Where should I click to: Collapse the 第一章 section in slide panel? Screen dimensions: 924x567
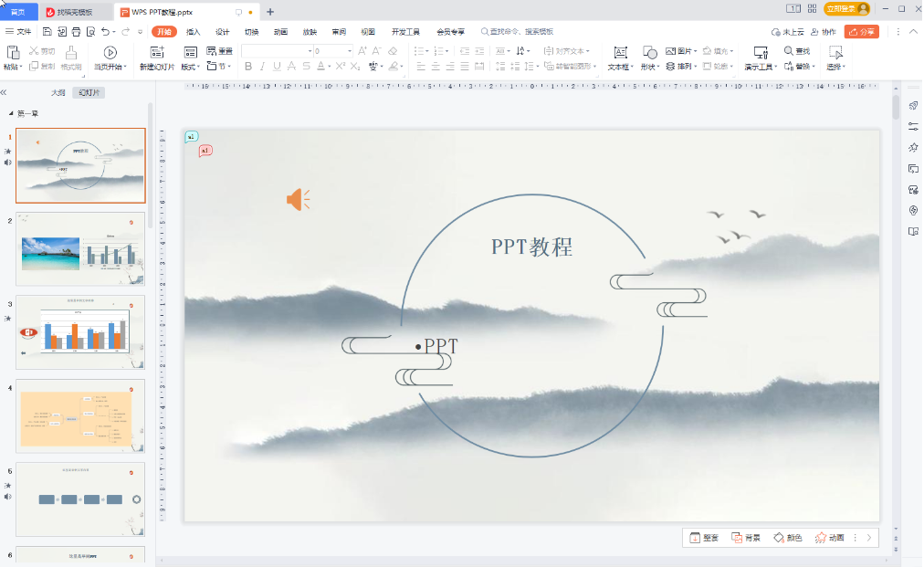tap(11, 113)
